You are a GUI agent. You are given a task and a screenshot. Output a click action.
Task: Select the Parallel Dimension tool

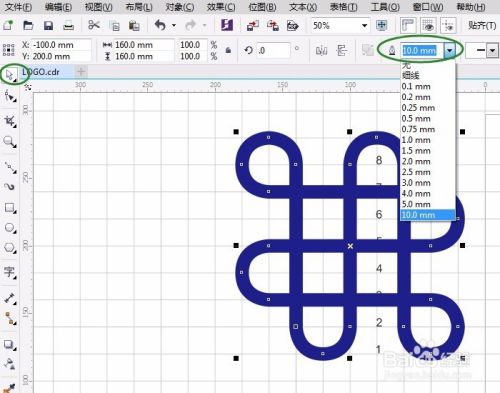point(10,298)
